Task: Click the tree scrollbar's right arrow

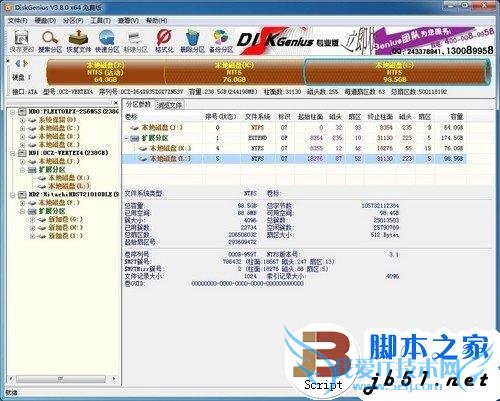Action: pyautogui.click(x=114, y=379)
